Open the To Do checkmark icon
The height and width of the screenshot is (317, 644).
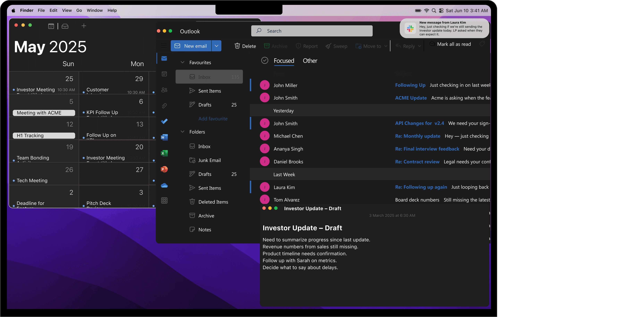point(164,121)
